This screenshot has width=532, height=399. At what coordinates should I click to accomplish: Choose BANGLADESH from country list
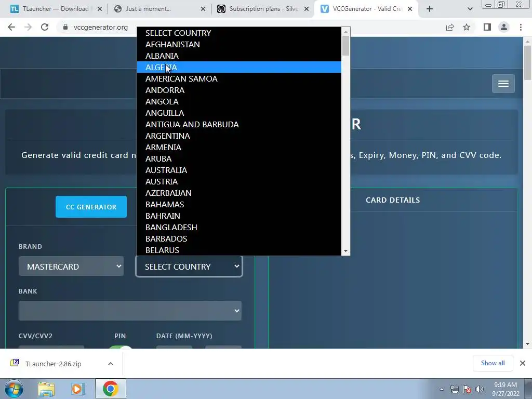click(239, 228)
